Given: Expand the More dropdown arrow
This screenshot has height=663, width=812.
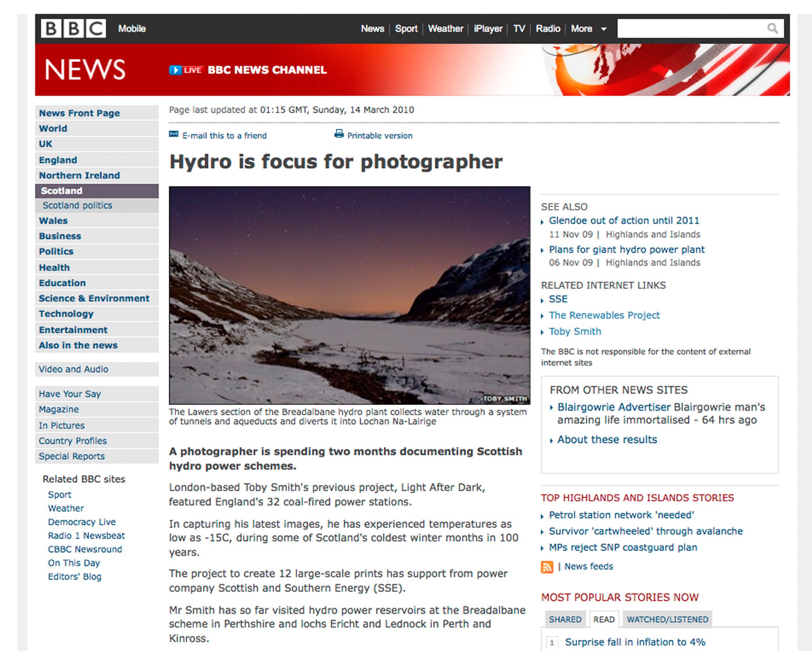Looking at the screenshot, I should [x=604, y=29].
